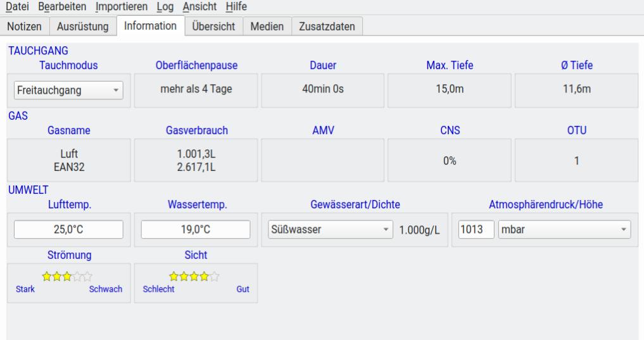This screenshot has height=340, width=644.
Task: Click the Schlecht label under Sicht
Action: [x=158, y=289]
